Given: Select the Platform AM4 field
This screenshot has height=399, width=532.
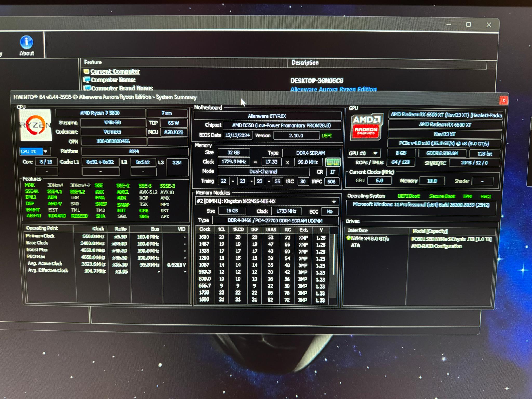Looking at the screenshot, I should (135, 151).
